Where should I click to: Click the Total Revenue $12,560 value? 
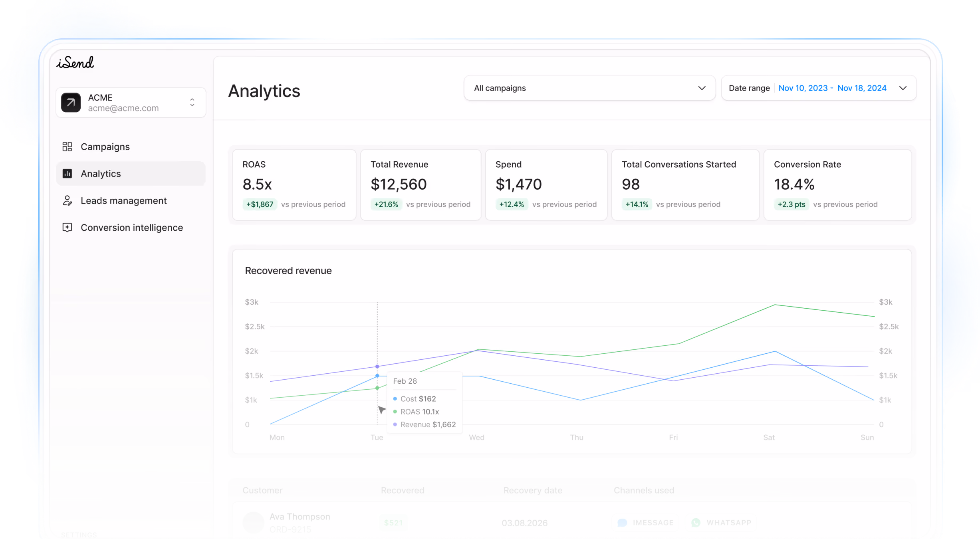(399, 184)
